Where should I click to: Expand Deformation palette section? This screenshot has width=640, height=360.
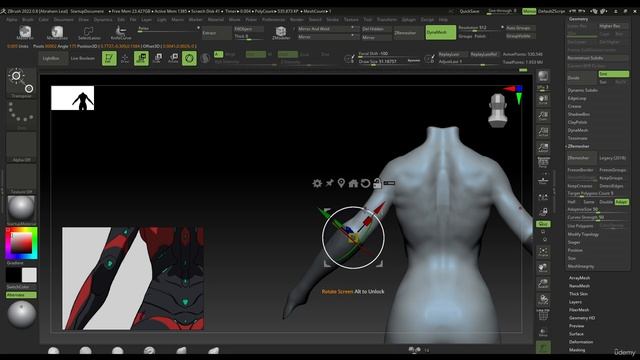coord(581,342)
